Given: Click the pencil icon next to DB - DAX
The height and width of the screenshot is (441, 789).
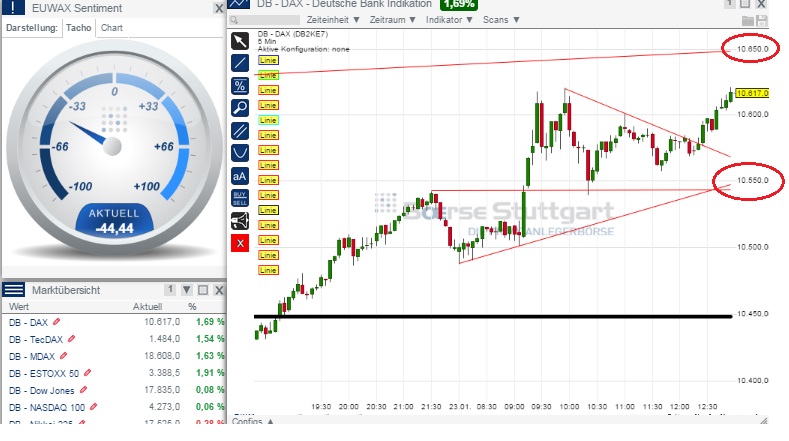Looking at the screenshot, I should point(56,321).
